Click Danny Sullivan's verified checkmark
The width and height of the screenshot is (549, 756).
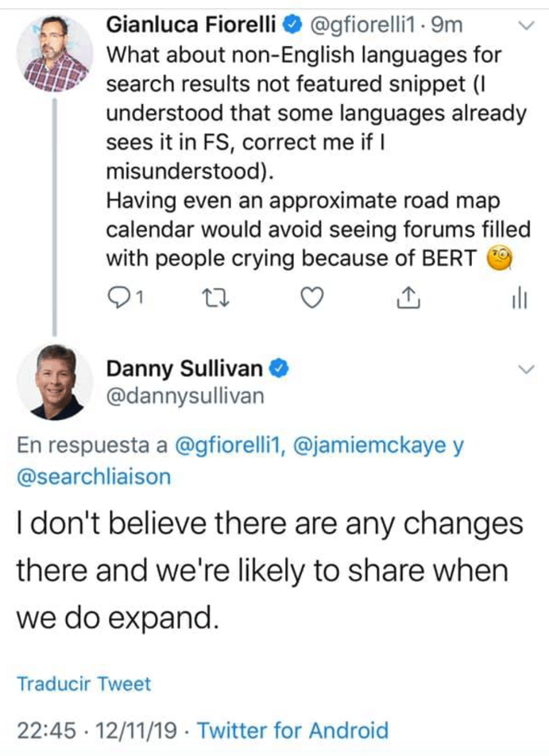tap(277, 368)
